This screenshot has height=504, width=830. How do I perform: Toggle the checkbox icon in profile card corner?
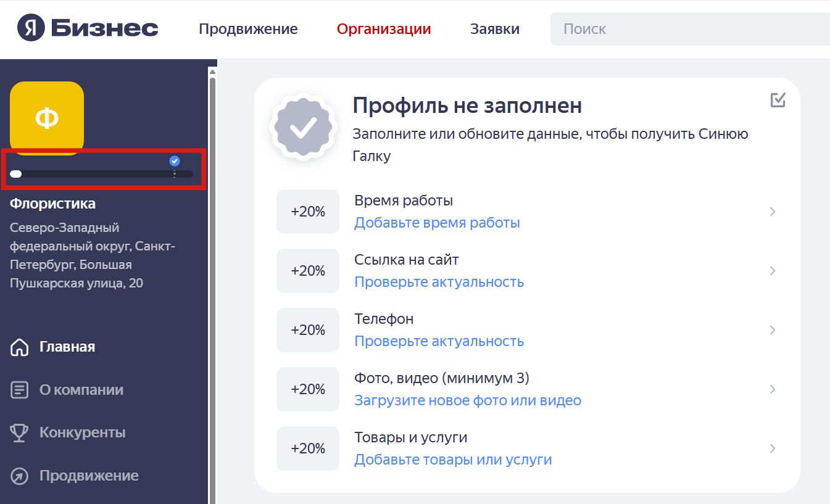[778, 99]
